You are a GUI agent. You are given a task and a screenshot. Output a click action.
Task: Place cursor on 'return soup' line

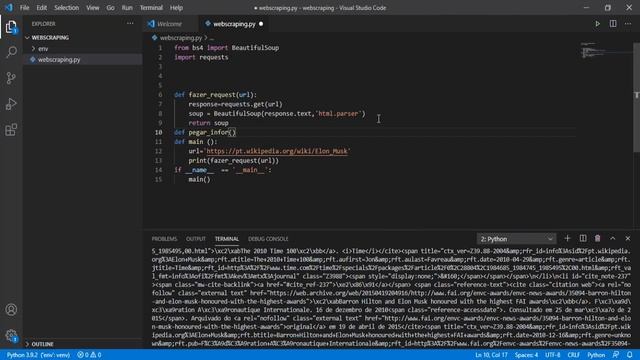(x=208, y=123)
